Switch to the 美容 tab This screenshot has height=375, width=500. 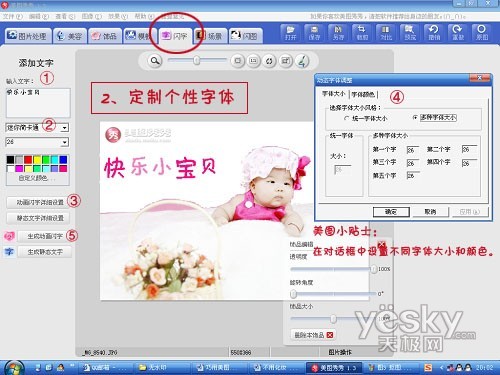[70, 36]
